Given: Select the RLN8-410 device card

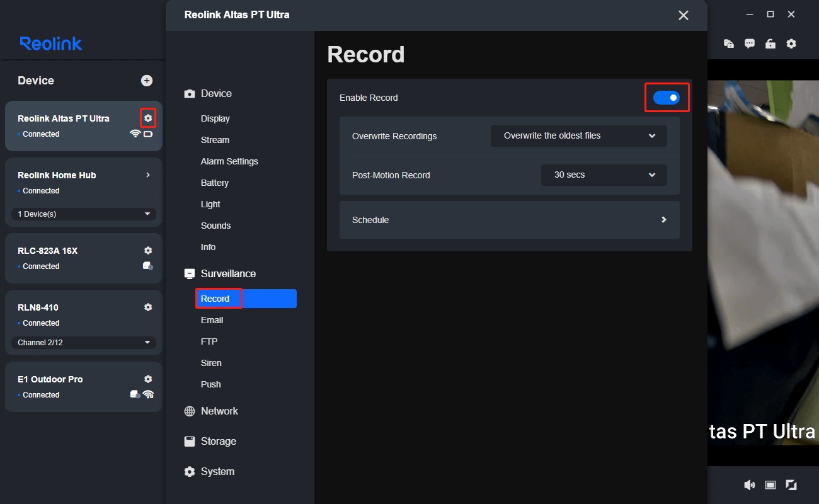Looking at the screenshot, I should (84, 323).
